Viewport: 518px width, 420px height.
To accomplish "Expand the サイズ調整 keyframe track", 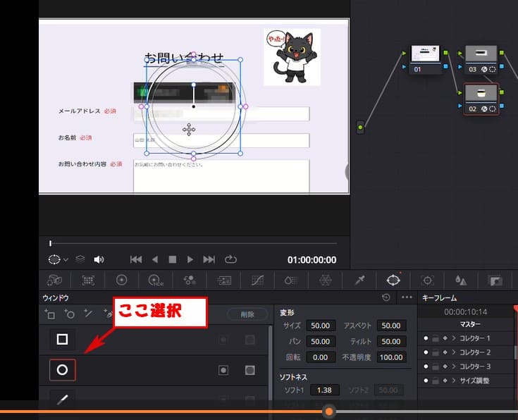I will click(x=453, y=381).
